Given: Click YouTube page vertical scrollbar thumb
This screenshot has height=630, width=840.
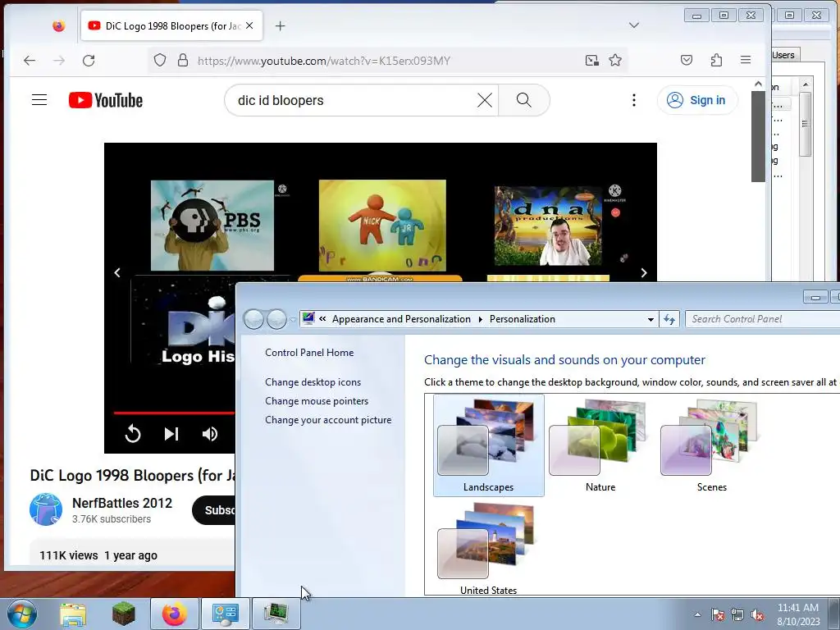Looking at the screenshot, I should pyautogui.click(x=758, y=137).
